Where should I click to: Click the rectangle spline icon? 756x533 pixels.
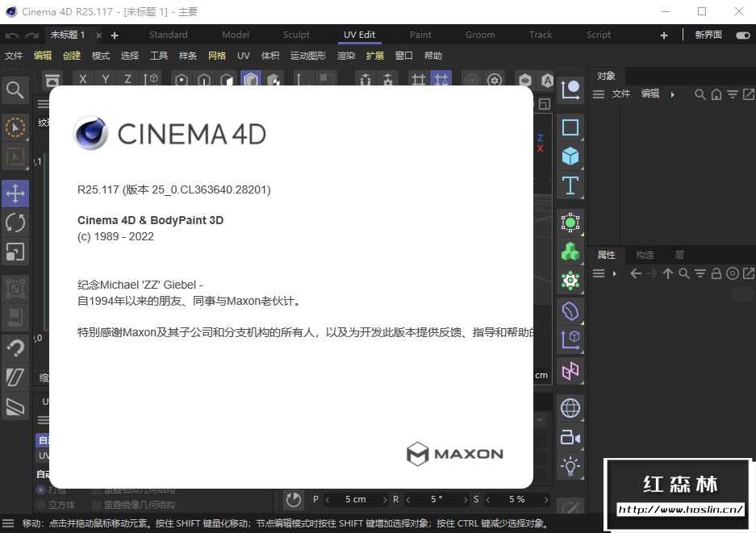pos(570,127)
